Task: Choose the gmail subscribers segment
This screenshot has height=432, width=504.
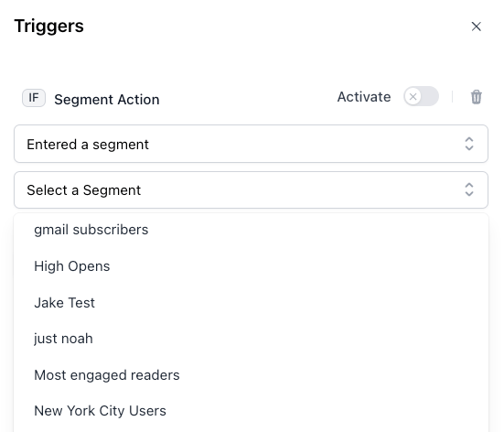Action: click(251, 230)
